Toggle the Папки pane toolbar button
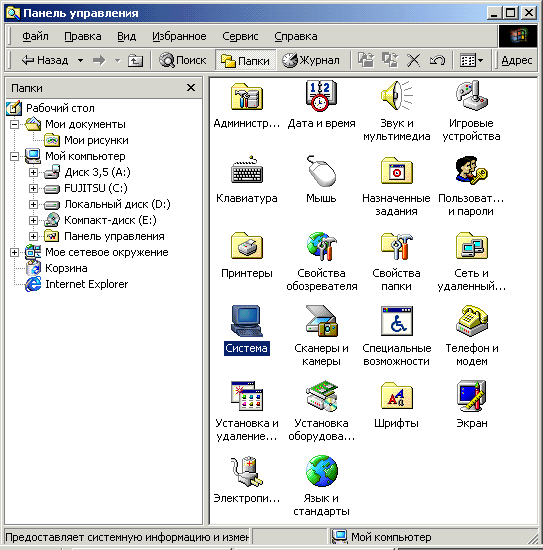The width and height of the screenshot is (543, 550). pyautogui.click(x=245, y=61)
